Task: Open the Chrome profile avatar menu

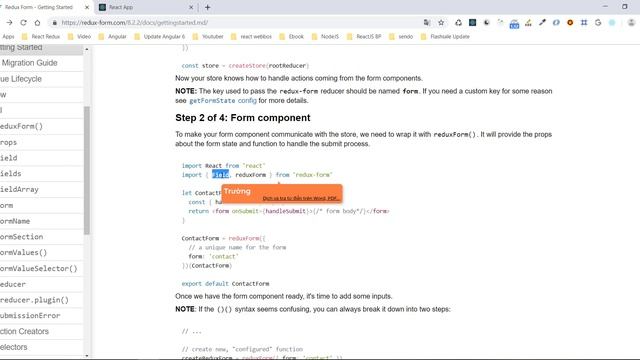Action: [x=631, y=23]
